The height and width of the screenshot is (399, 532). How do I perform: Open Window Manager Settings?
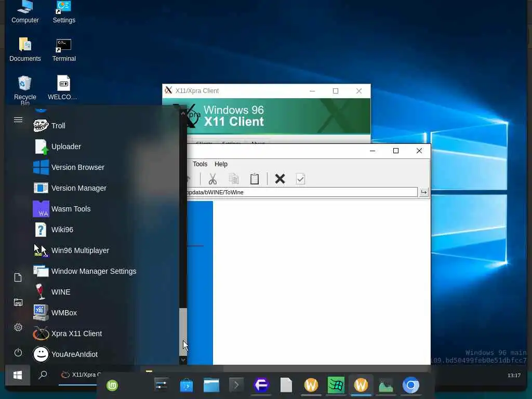pyautogui.click(x=85, y=271)
